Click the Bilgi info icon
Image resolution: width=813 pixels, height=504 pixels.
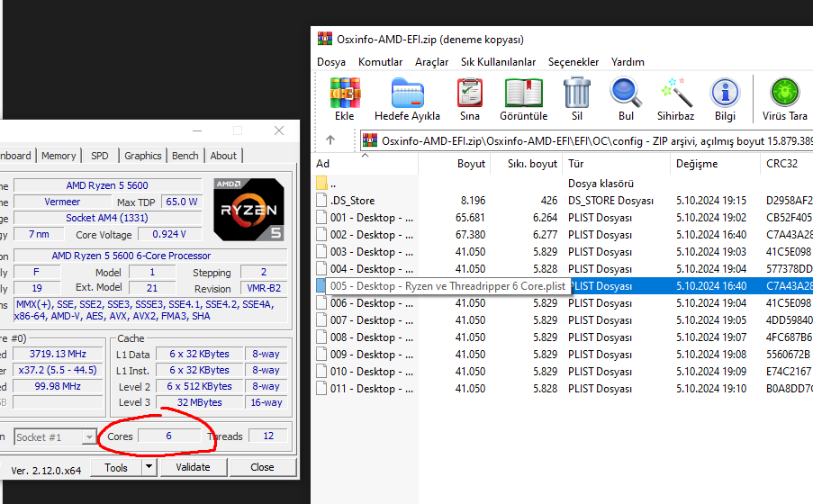725,93
